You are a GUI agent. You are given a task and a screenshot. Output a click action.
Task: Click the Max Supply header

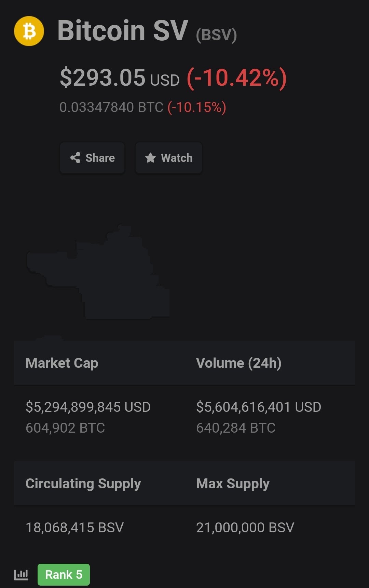[x=233, y=484]
